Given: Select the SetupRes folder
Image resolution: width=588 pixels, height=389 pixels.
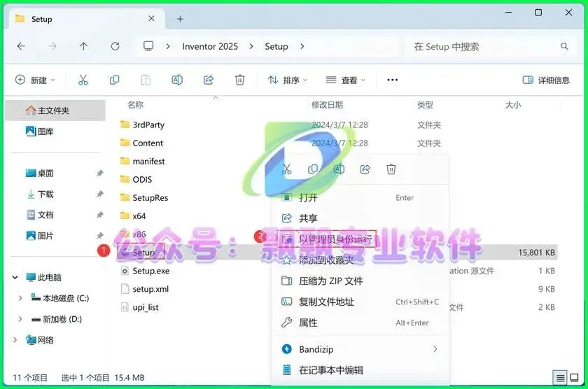Looking at the screenshot, I should pyautogui.click(x=144, y=197).
